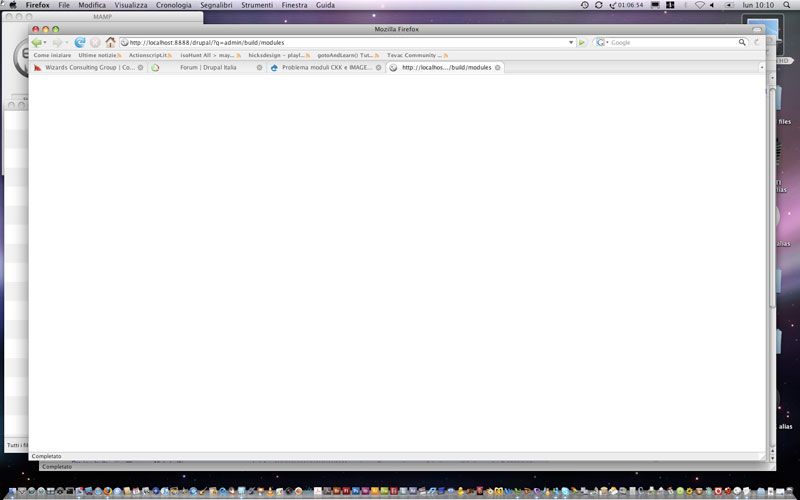Open the list-all-tabs dropdown at the tab bar end

coord(762,67)
